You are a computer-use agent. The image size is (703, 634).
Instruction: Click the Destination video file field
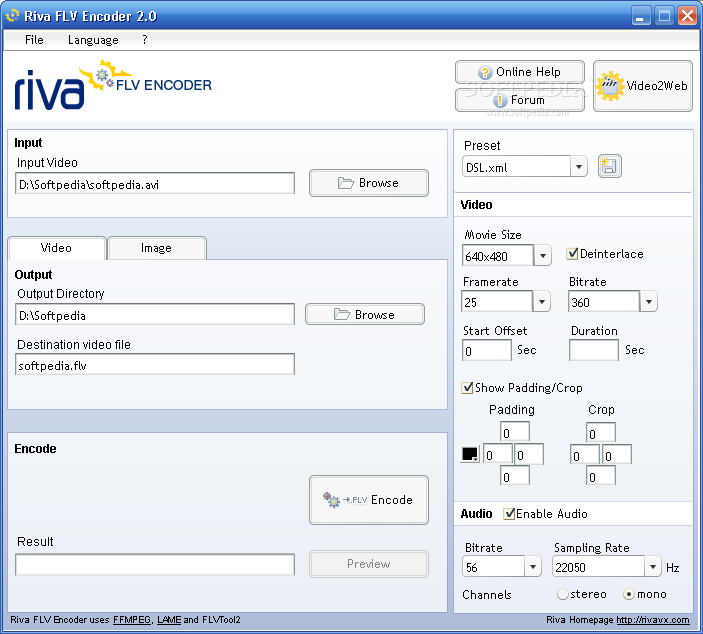pos(155,364)
